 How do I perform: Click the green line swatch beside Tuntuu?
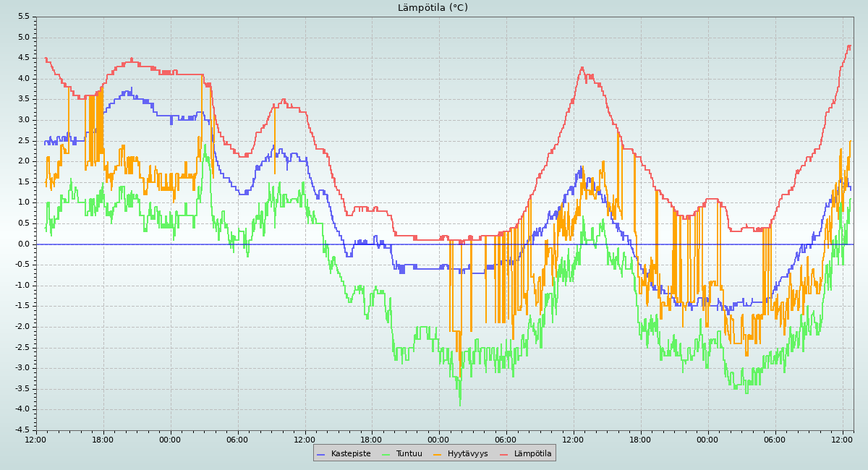(x=386, y=453)
